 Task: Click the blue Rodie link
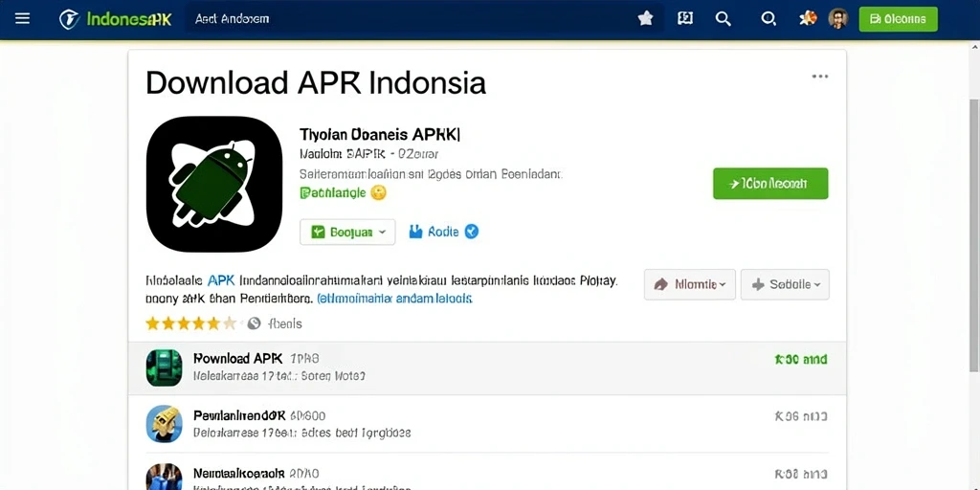point(444,232)
